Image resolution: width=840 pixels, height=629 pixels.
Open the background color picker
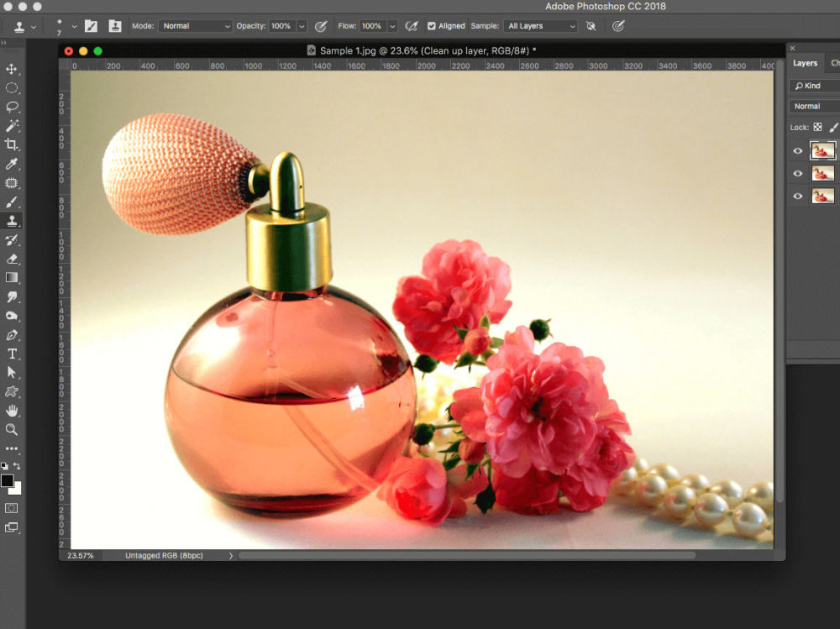click(x=17, y=489)
